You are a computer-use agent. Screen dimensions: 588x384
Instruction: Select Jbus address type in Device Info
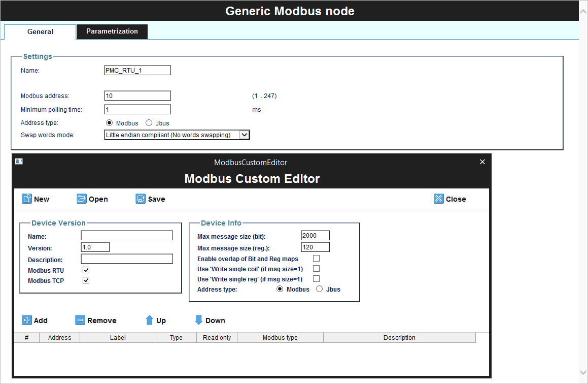click(x=319, y=289)
